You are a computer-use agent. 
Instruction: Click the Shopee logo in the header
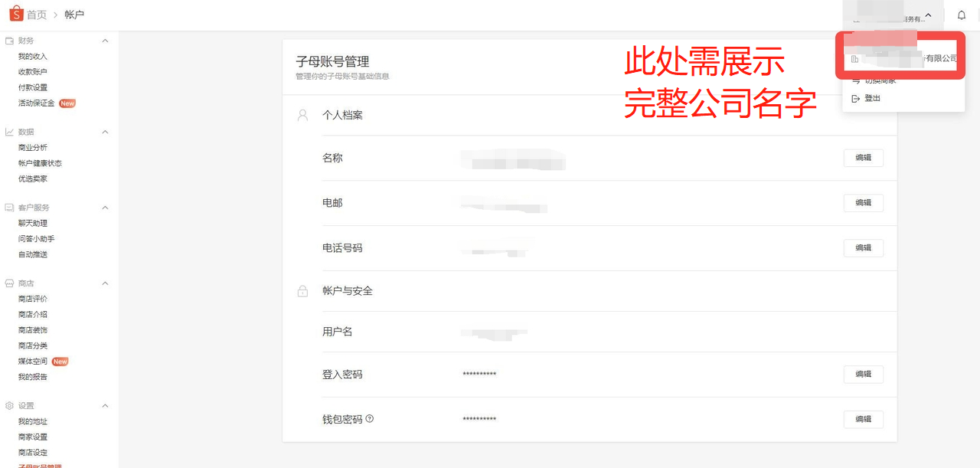(16, 15)
